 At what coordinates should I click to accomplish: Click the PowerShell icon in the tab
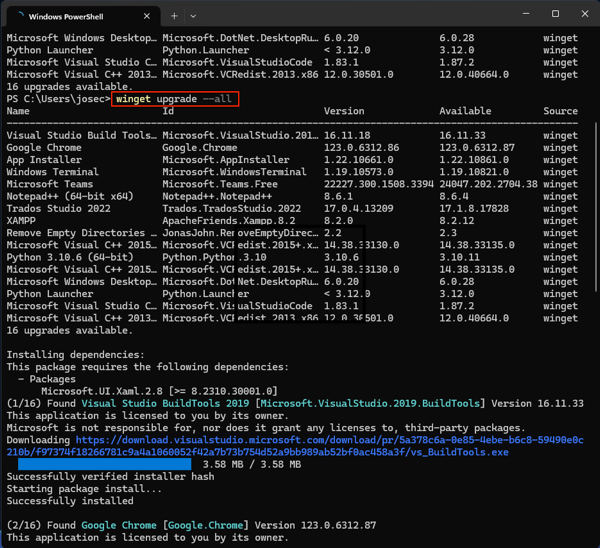pos(21,15)
